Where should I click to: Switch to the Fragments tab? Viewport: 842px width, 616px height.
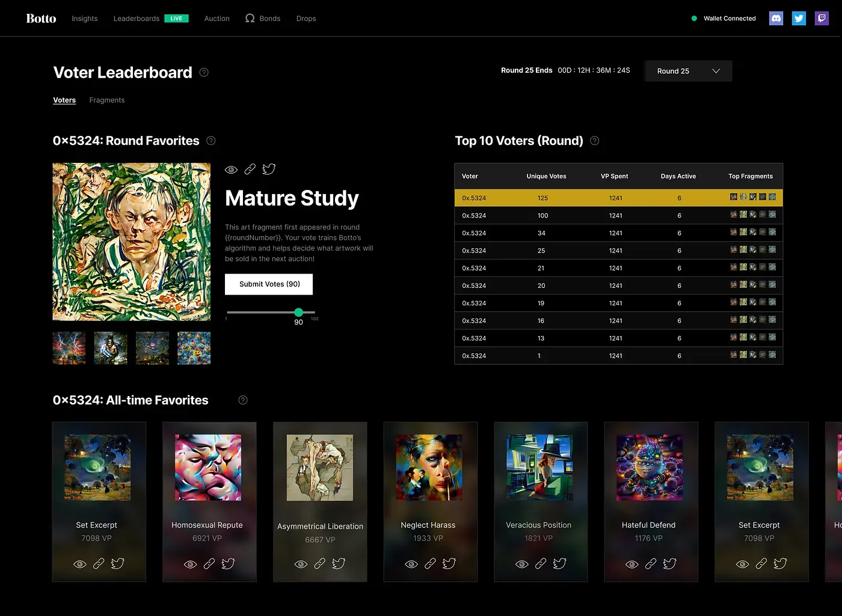click(107, 100)
